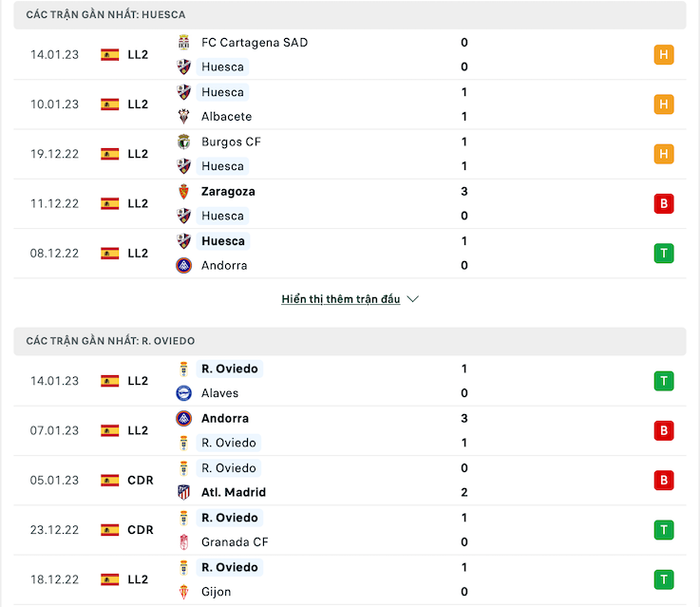Click the red B badge for Zaragoza match
The image size is (700, 607).
point(664,203)
